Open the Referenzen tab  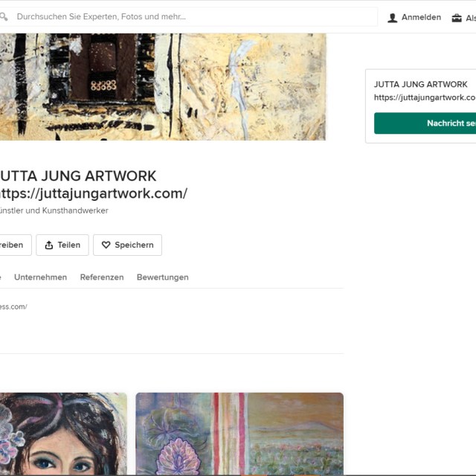point(101,277)
